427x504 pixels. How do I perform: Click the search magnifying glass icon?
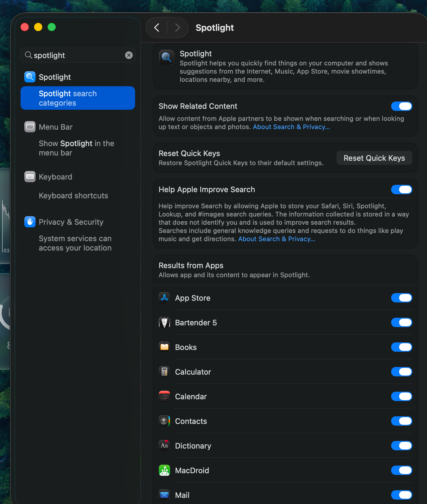[x=28, y=55]
